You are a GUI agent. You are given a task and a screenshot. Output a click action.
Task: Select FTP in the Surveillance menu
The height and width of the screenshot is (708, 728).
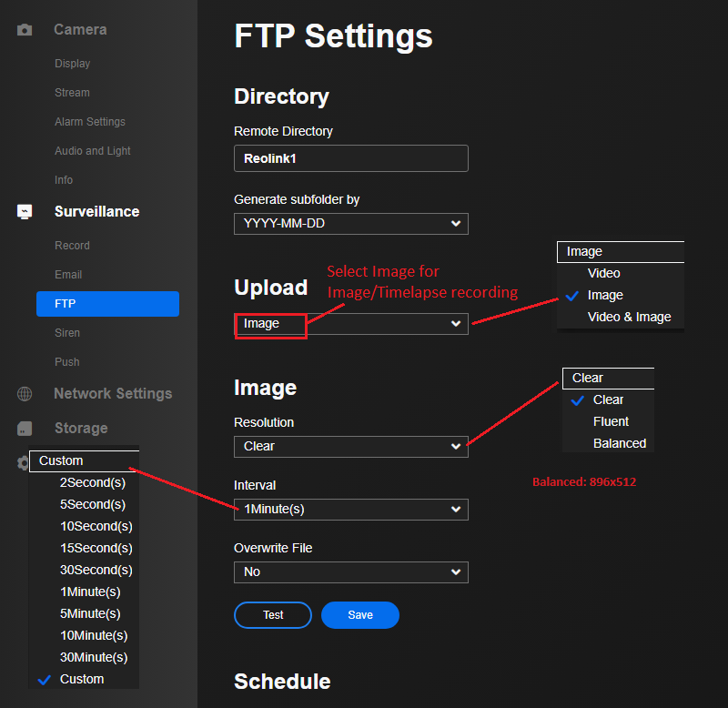click(107, 304)
